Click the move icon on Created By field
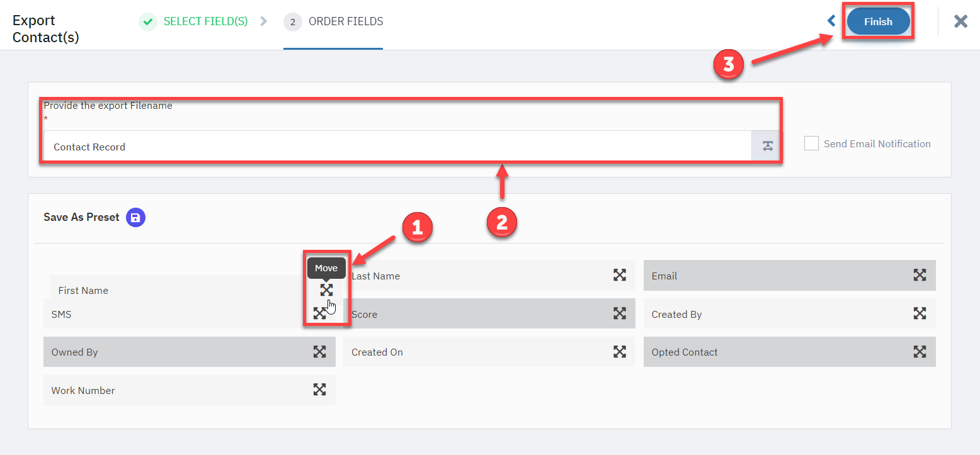This screenshot has width=980, height=455. tap(920, 313)
